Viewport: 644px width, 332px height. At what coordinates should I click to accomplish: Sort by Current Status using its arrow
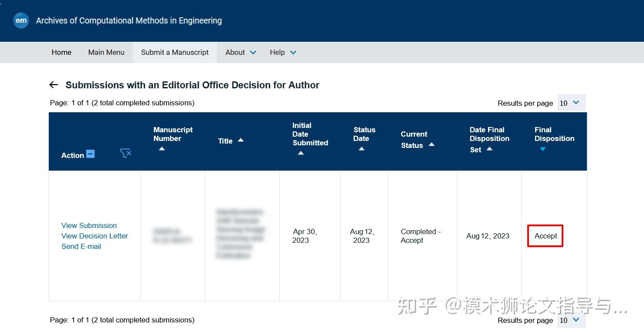pyautogui.click(x=431, y=145)
